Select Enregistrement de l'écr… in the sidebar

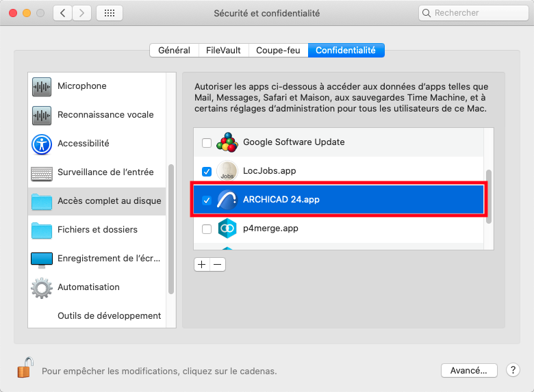[x=97, y=259]
